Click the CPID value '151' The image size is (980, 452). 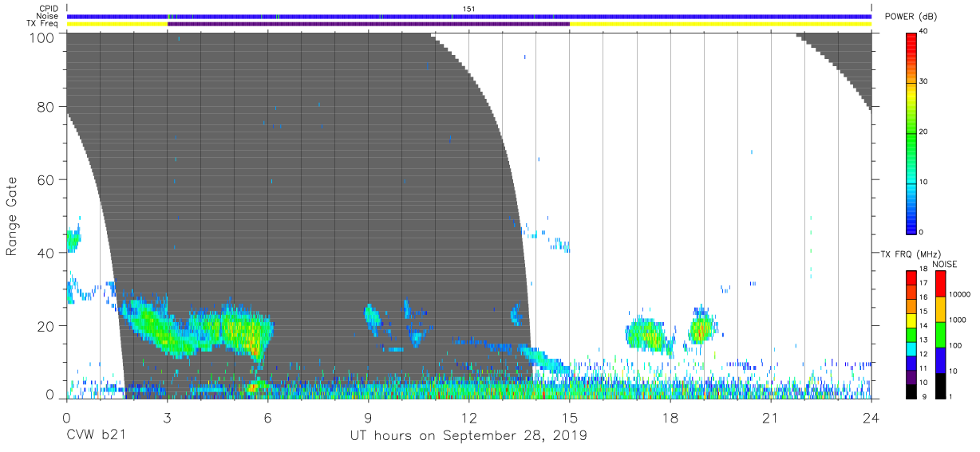pyautogui.click(x=468, y=9)
